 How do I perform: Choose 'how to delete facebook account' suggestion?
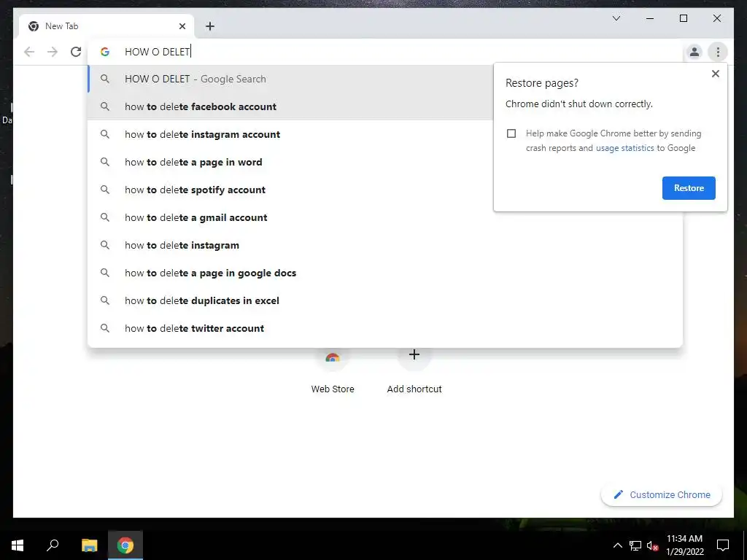pos(290,106)
